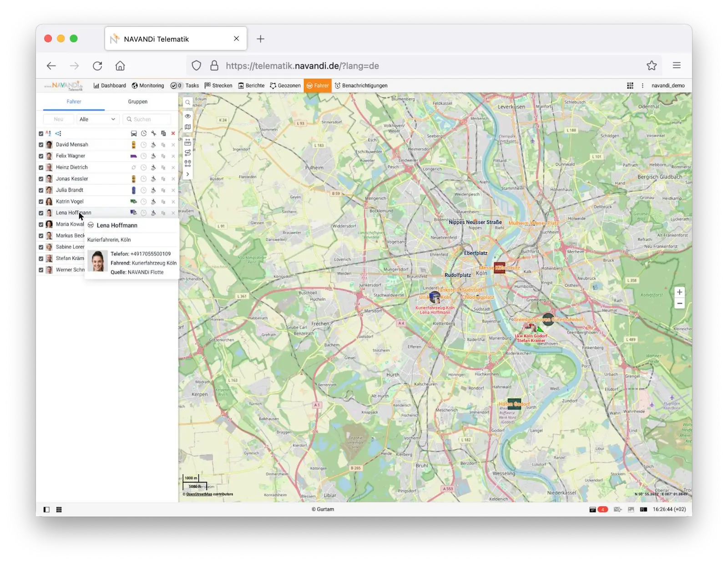Click properties wrench for Julia Brandt
Screen dimensions: 728x564
[x=153, y=190]
